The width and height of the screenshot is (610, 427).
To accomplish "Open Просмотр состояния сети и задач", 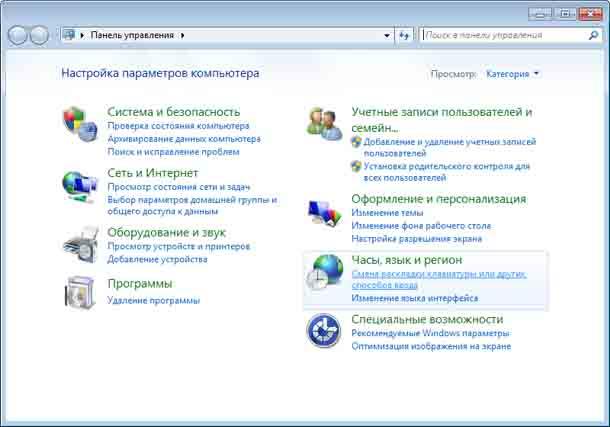I will [x=179, y=187].
